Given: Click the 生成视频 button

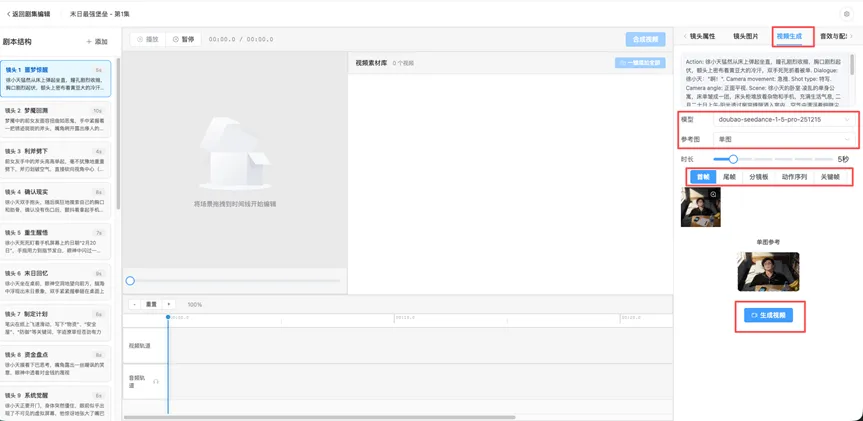Looking at the screenshot, I should point(768,315).
